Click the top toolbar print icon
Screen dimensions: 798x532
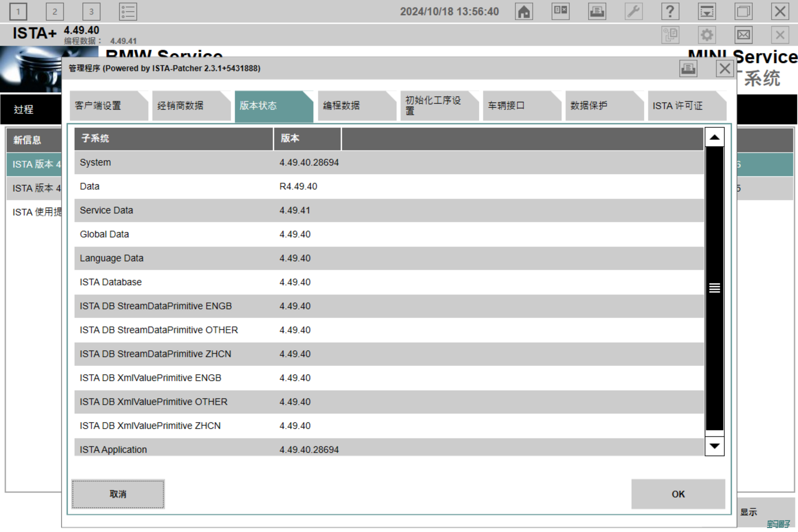[x=597, y=11]
